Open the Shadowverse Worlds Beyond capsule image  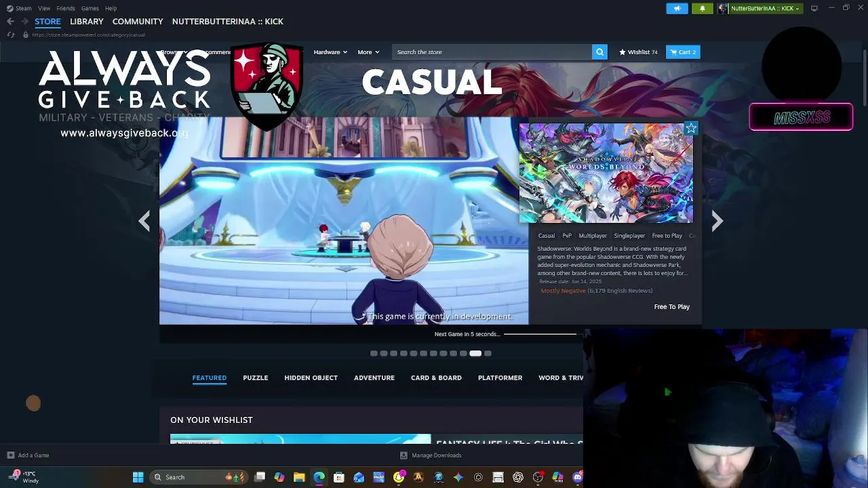pos(606,173)
